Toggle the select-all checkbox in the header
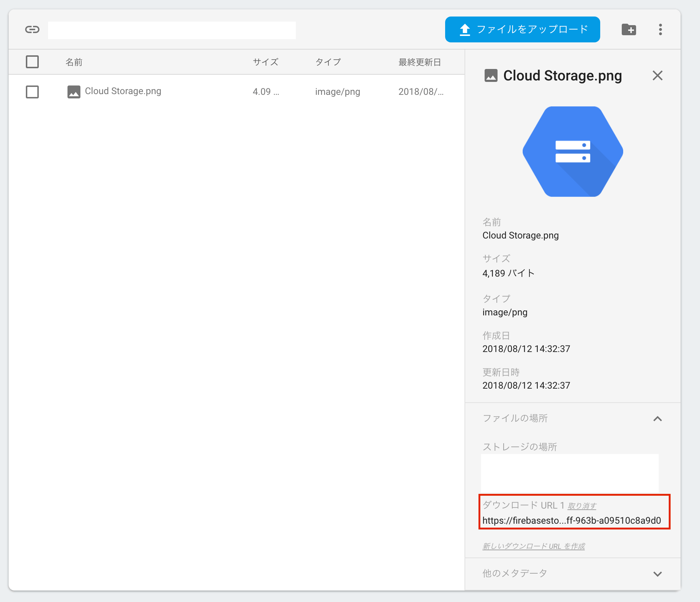 pos(32,62)
